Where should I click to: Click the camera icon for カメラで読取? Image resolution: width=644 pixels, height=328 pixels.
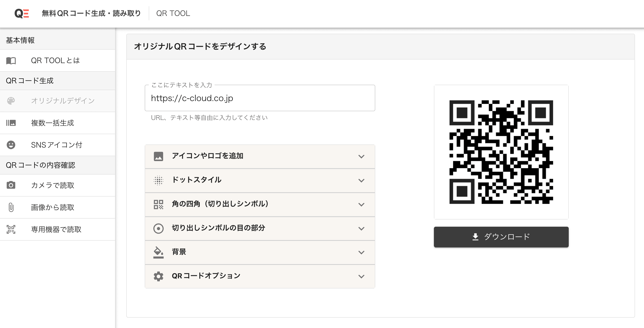[x=11, y=185]
